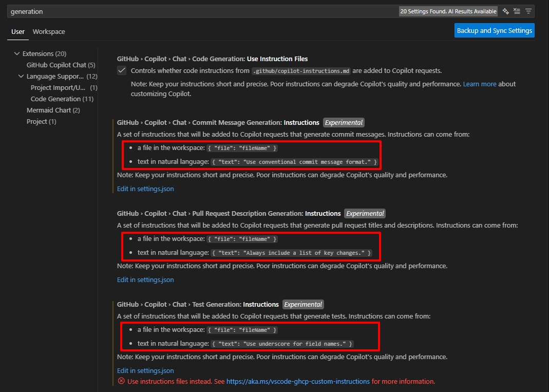Click Backup and Sync Settings button
Image resolution: width=549 pixels, height=392 pixels.
tap(494, 30)
